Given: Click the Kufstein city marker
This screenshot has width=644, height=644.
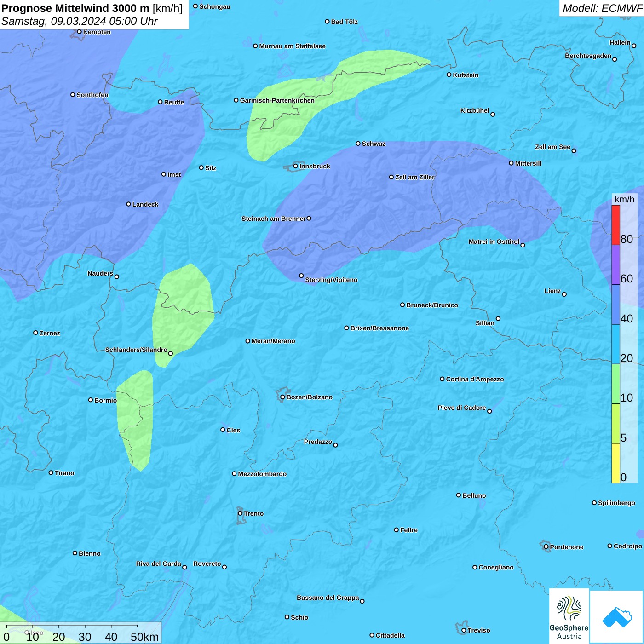Looking at the screenshot, I should click(x=449, y=75).
